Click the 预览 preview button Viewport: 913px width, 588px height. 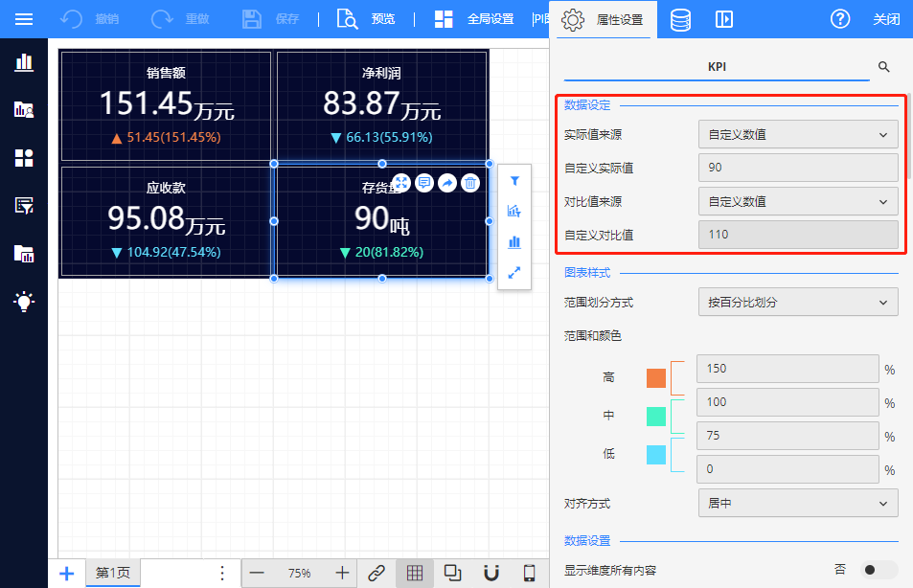pos(366,19)
